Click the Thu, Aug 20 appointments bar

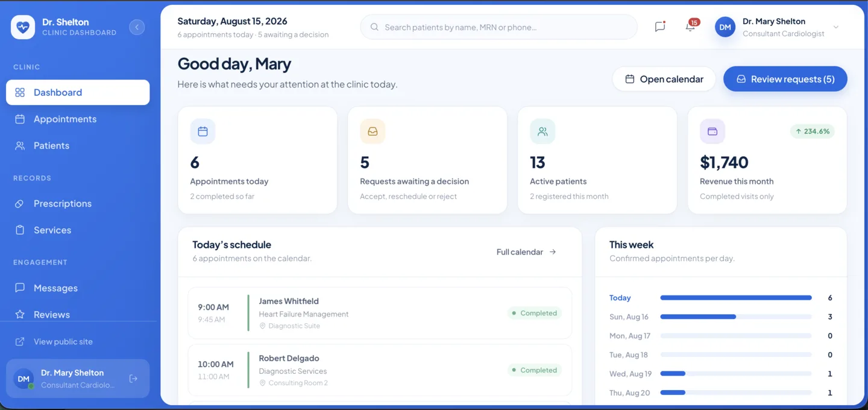pos(736,393)
